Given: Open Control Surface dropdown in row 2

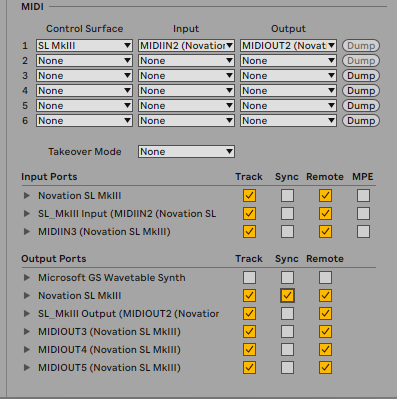Looking at the screenshot, I should click(x=84, y=61).
